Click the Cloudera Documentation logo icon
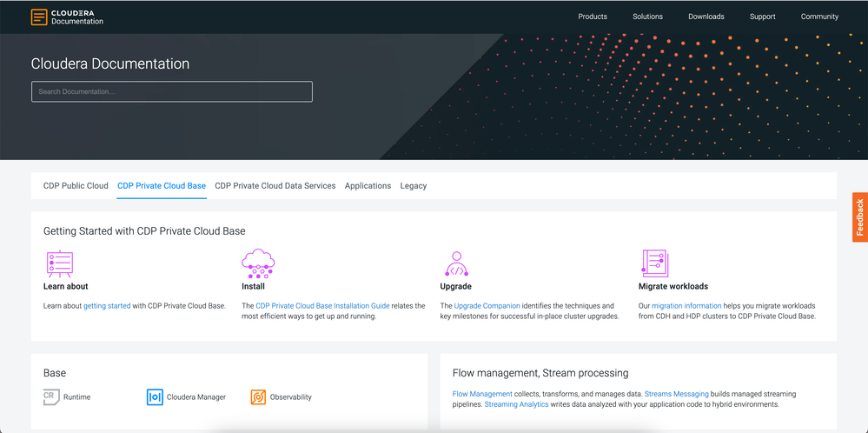This screenshot has width=868, height=433. [39, 17]
